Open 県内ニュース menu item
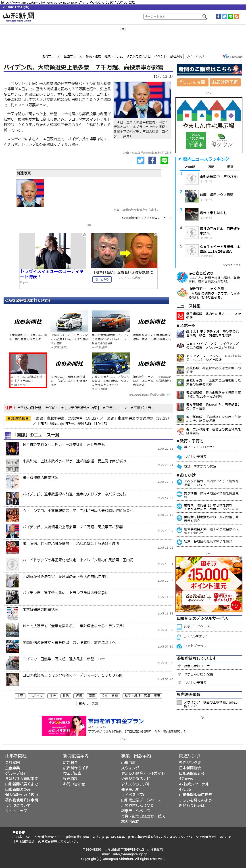 (51, 56)
